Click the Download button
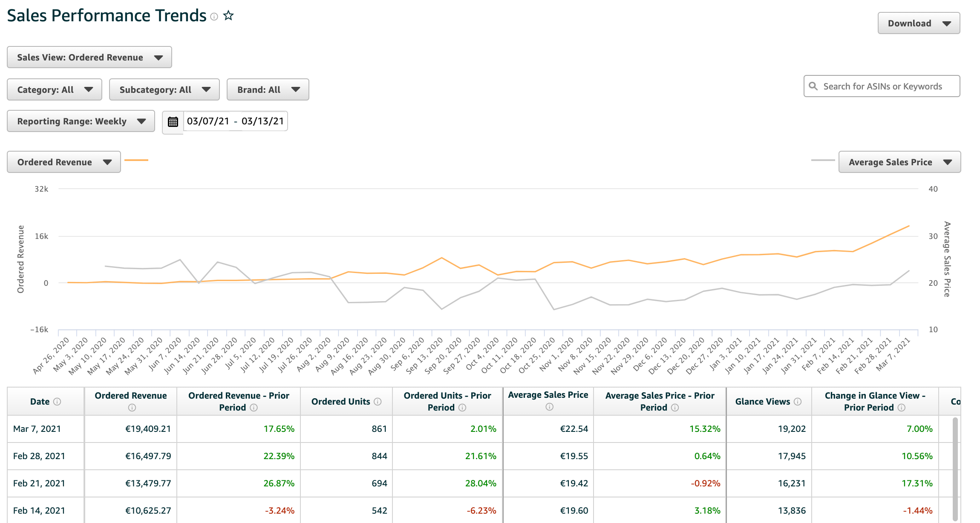Image resolution: width=980 pixels, height=523 pixels. pyautogui.click(x=918, y=23)
